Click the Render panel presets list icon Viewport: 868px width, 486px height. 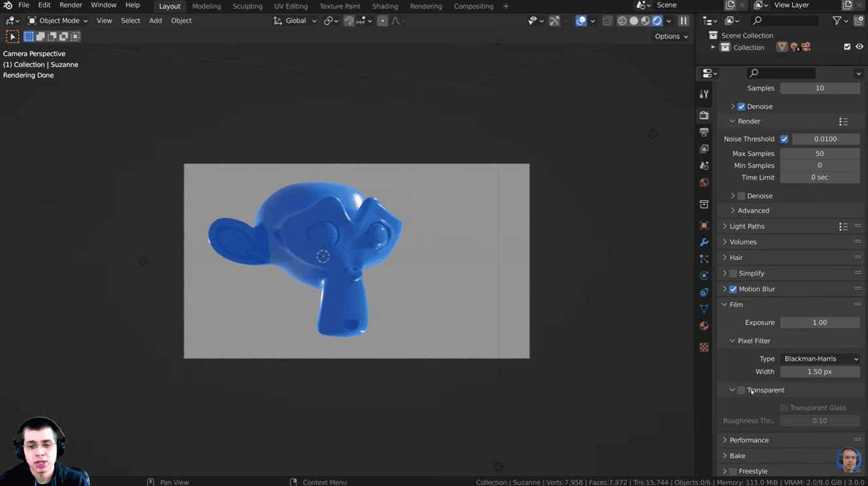click(843, 121)
